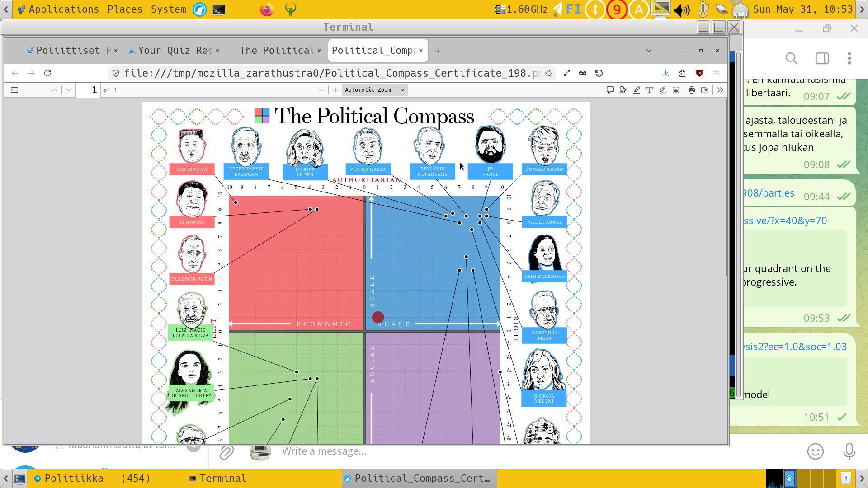The height and width of the screenshot is (488, 868).
Task: Toggle the PDF viewer sidebar
Action: [x=14, y=90]
